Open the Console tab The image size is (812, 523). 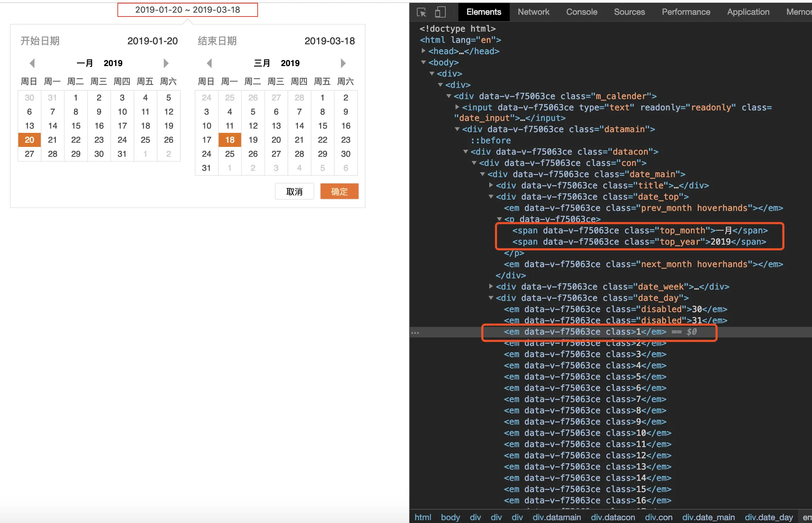pos(581,12)
